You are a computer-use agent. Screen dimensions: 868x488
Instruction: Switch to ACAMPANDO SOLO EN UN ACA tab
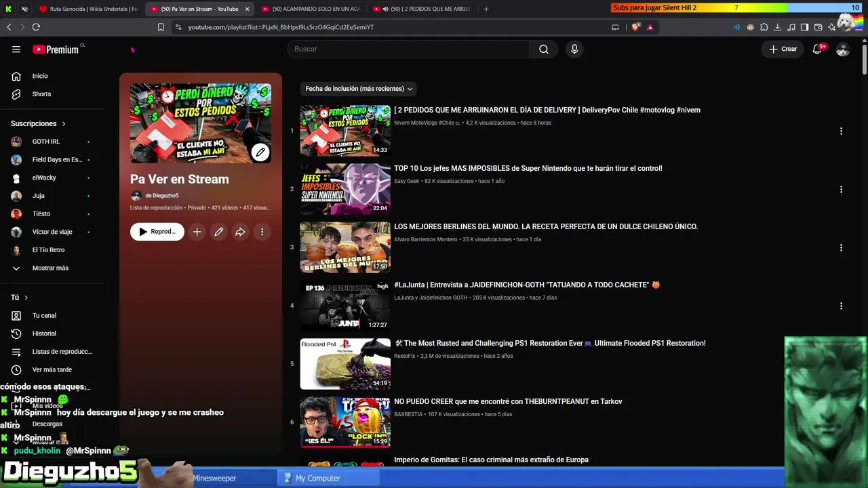click(313, 9)
